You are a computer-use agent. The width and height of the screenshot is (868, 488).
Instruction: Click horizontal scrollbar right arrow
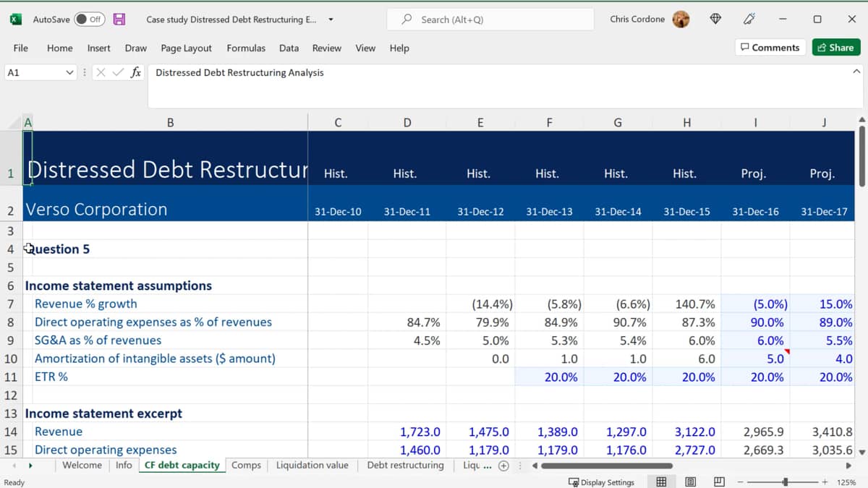(848, 466)
